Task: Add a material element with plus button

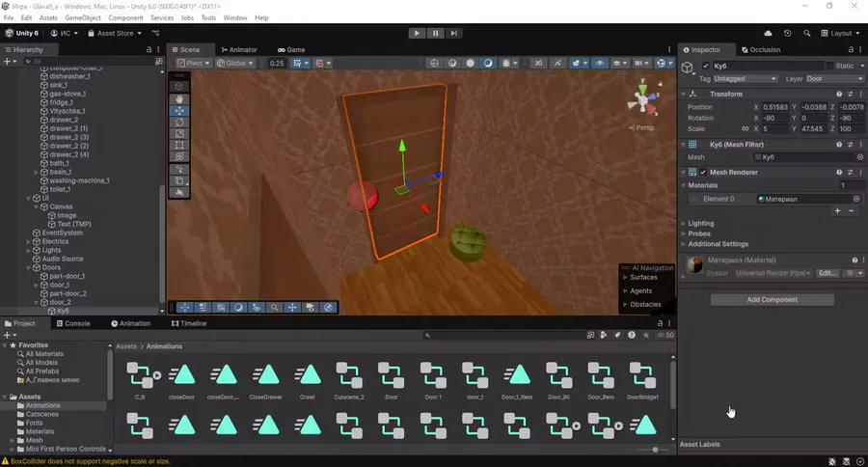Action: coord(837,210)
